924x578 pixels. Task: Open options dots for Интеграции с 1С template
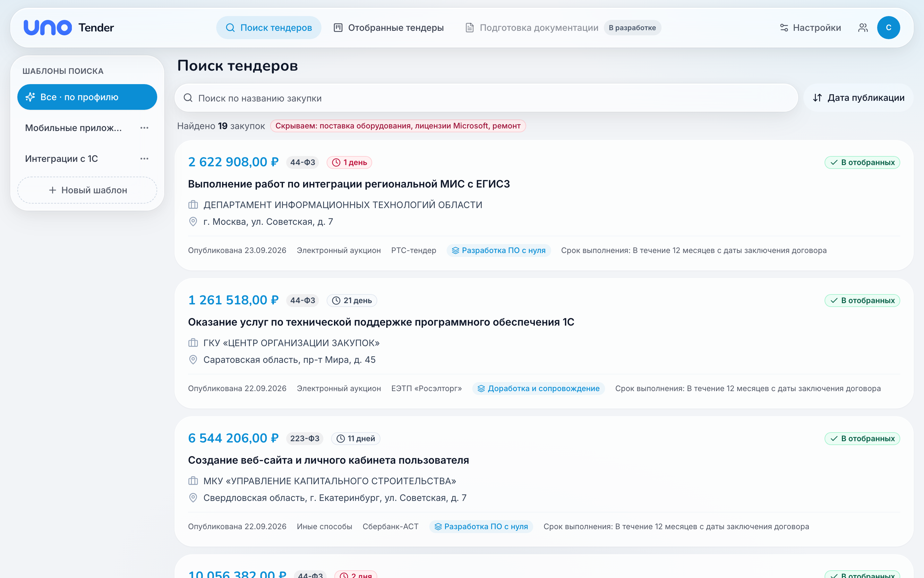(x=144, y=159)
